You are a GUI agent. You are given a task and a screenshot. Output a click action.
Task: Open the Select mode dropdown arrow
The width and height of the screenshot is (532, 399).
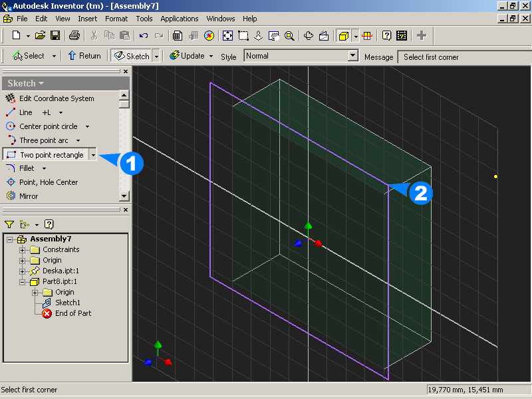coord(54,56)
